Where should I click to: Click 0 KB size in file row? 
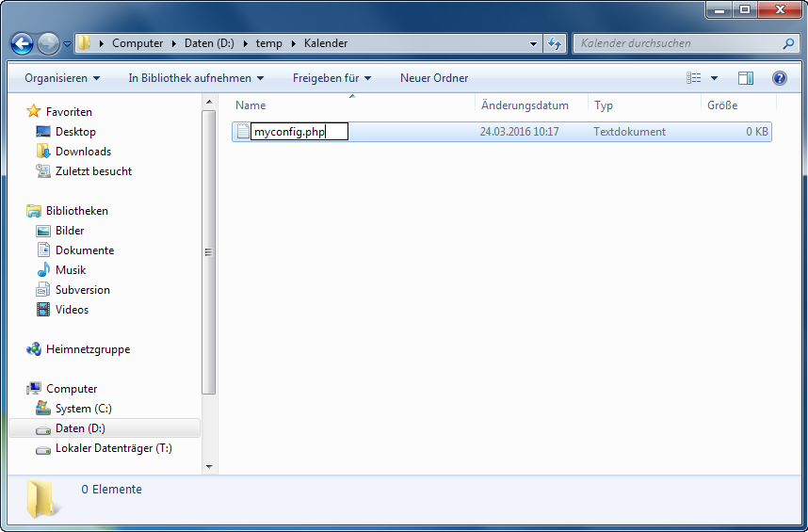coord(757,132)
